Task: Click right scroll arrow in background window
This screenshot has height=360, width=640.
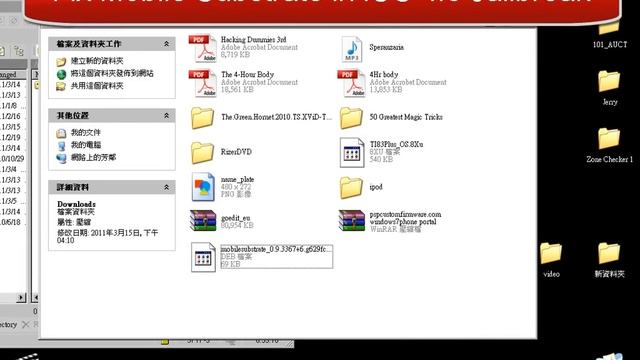Action: 21,298
